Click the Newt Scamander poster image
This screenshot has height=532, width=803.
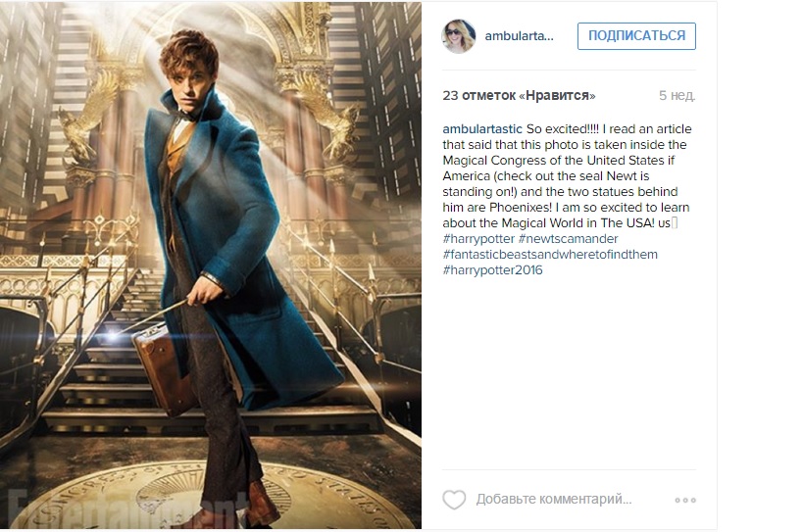(x=211, y=265)
